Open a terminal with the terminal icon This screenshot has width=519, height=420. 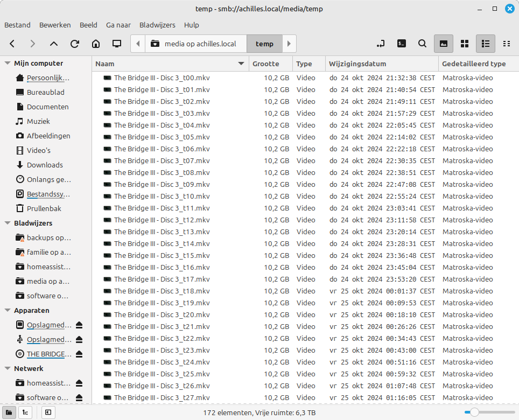point(402,44)
